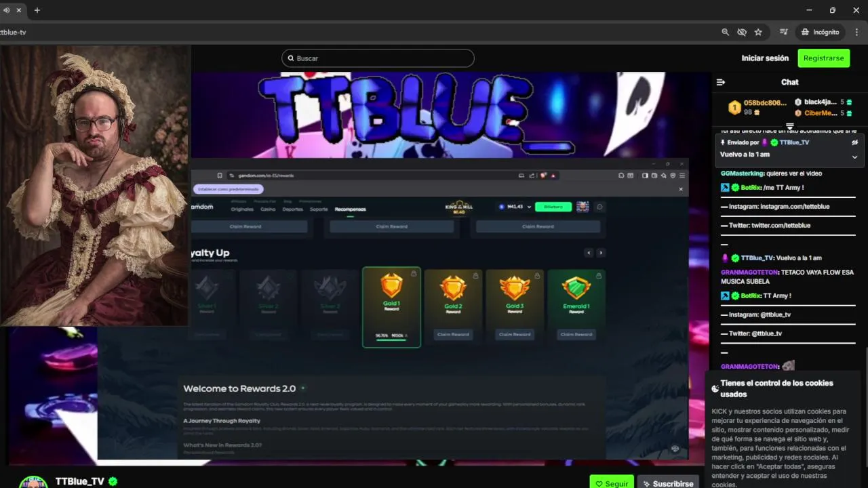
Task: Click the bookmark icon in streamed browser address bar
Action: click(220, 176)
